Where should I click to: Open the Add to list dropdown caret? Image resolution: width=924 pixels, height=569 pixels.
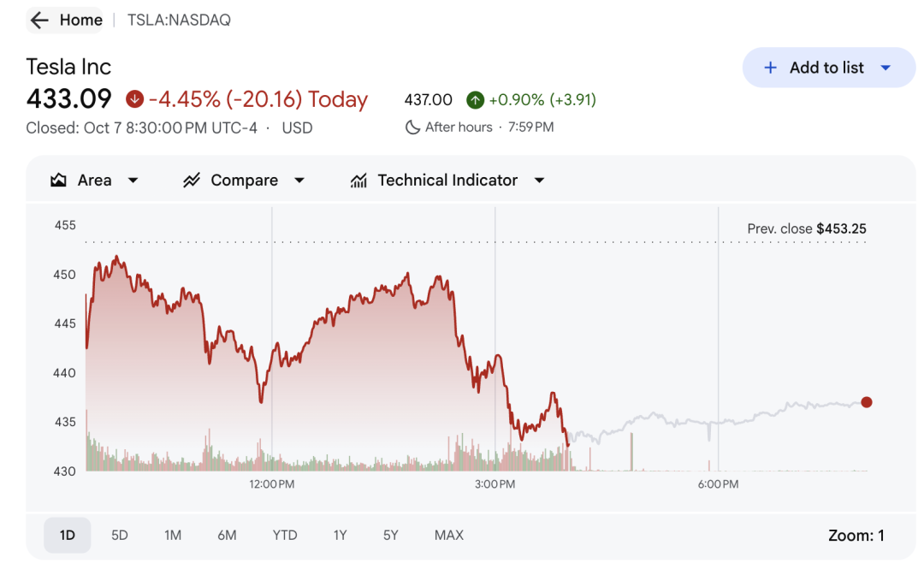[885, 68]
